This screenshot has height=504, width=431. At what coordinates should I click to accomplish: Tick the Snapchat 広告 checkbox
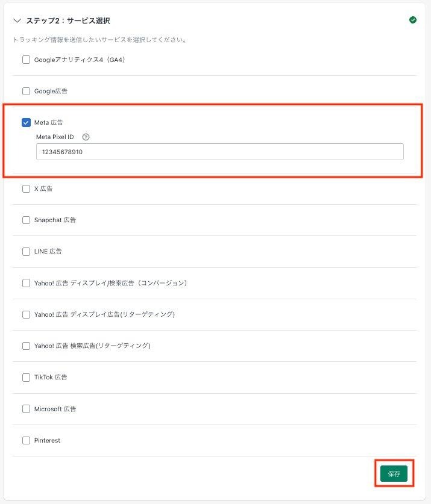26,220
